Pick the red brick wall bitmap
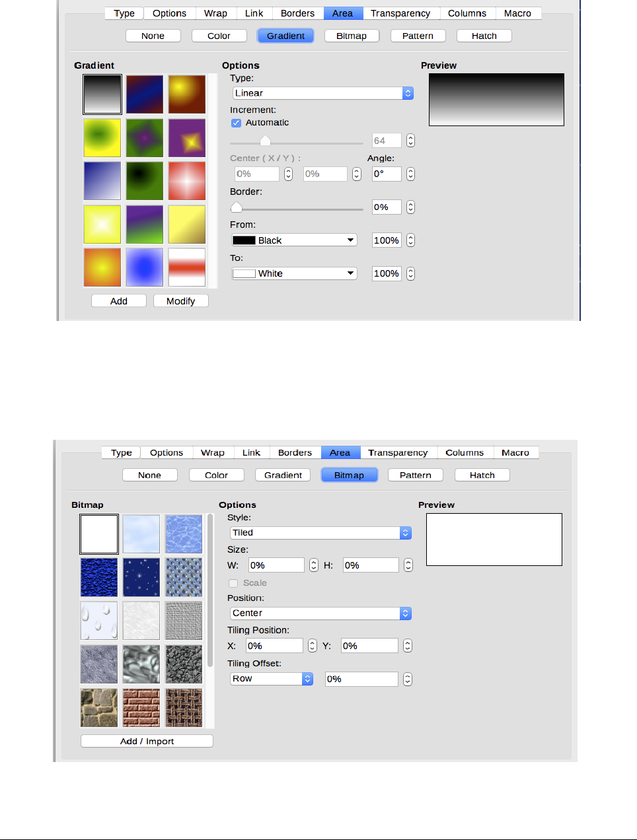 coord(141,707)
